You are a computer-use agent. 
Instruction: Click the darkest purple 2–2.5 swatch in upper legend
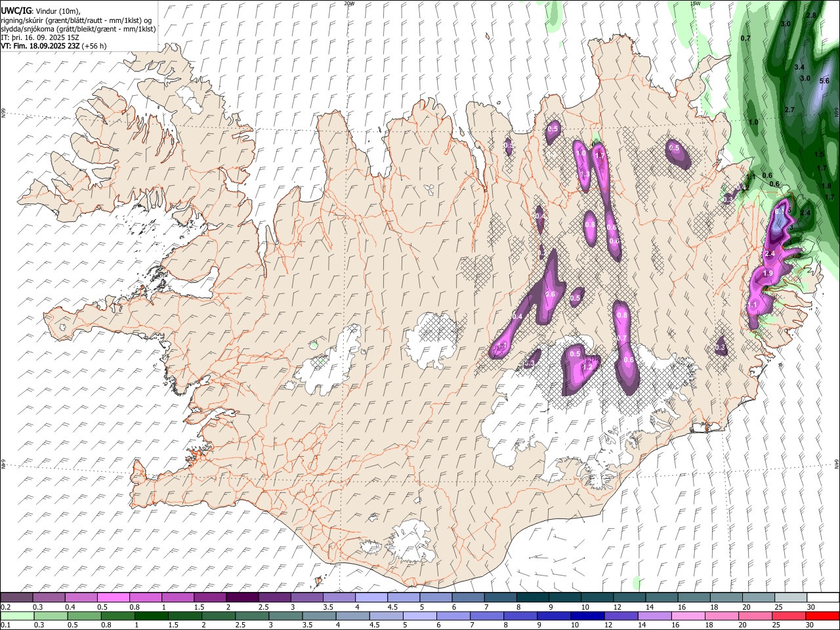point(241,597)
